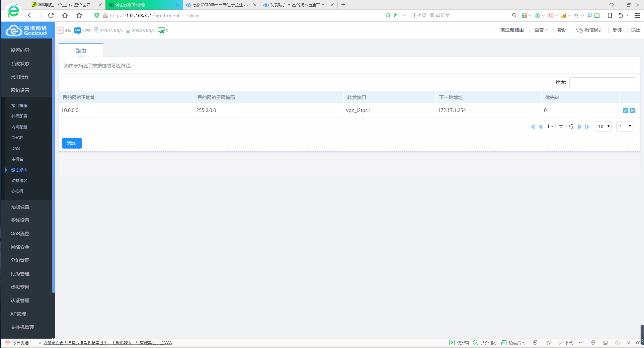Click the green book reading mode icon
This screenshot has height=348, width=644.
(597, 15)
